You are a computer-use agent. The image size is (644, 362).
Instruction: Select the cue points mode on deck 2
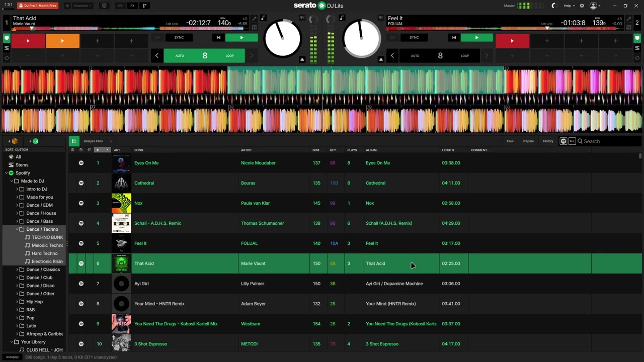pos(637,38)
